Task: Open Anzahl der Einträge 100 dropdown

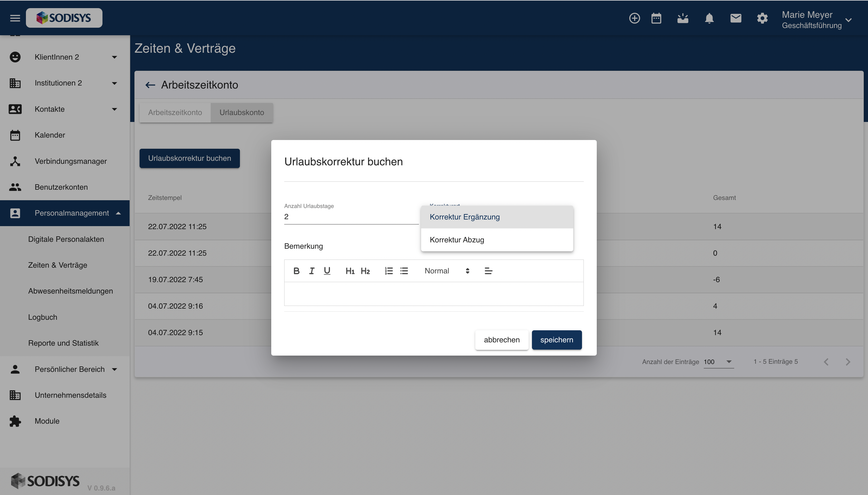Action: [718, 362]
